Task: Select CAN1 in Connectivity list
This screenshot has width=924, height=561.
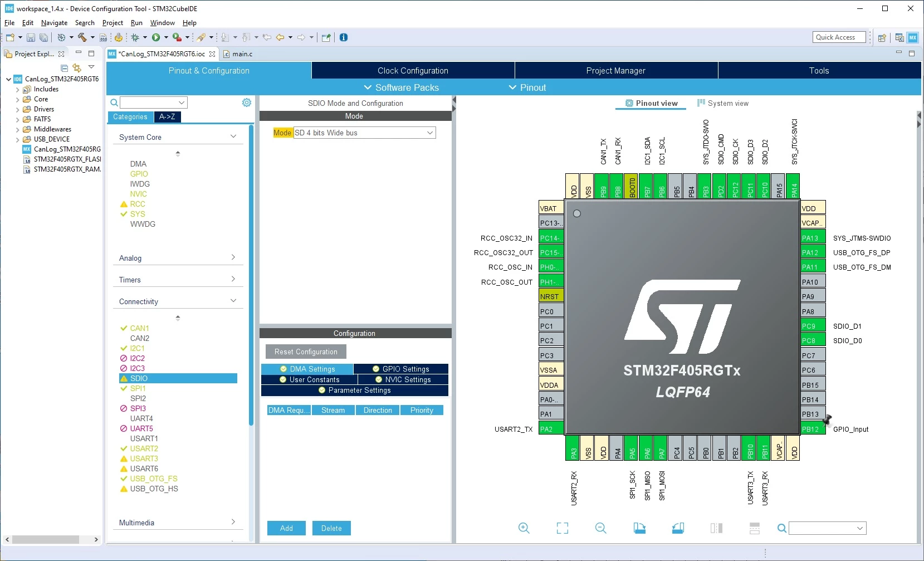Action: [139, 328]
